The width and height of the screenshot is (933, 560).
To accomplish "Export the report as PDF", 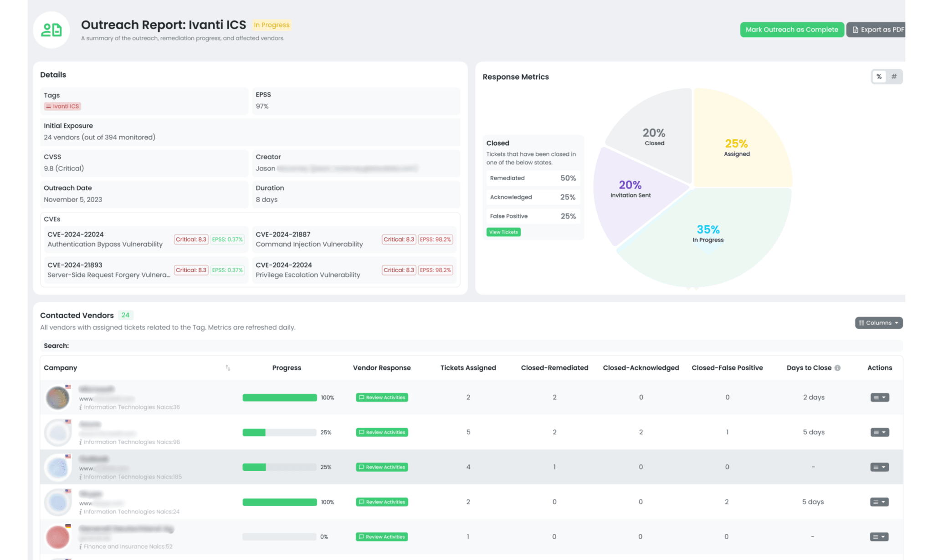I will [877, 30].
